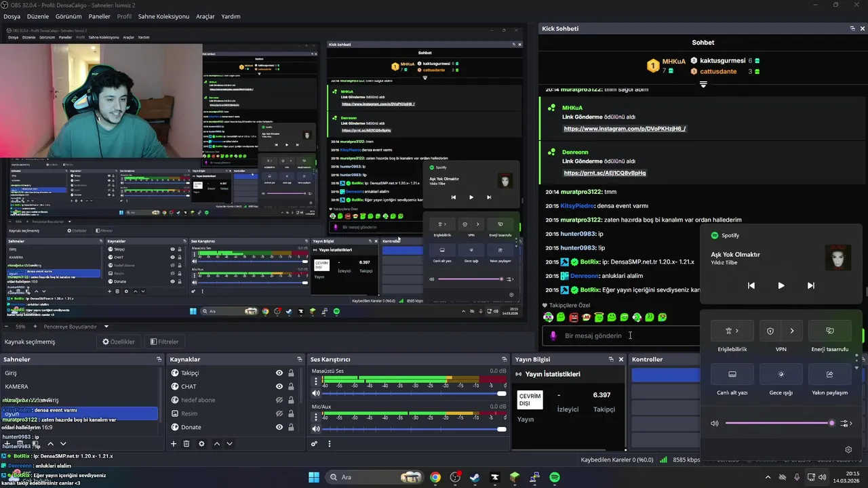Screen dimensions: 868x488
Task: Click the Yakın paylaşım tile
Action: [830, 374]
